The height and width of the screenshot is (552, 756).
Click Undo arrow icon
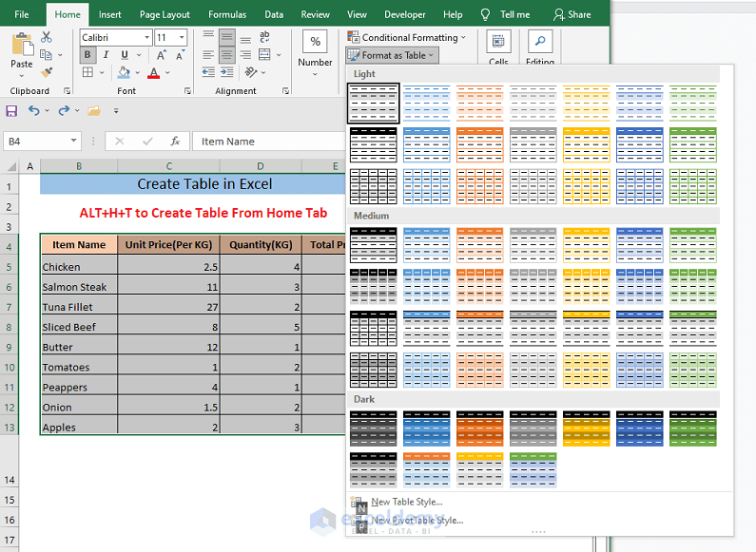point(33,111)
